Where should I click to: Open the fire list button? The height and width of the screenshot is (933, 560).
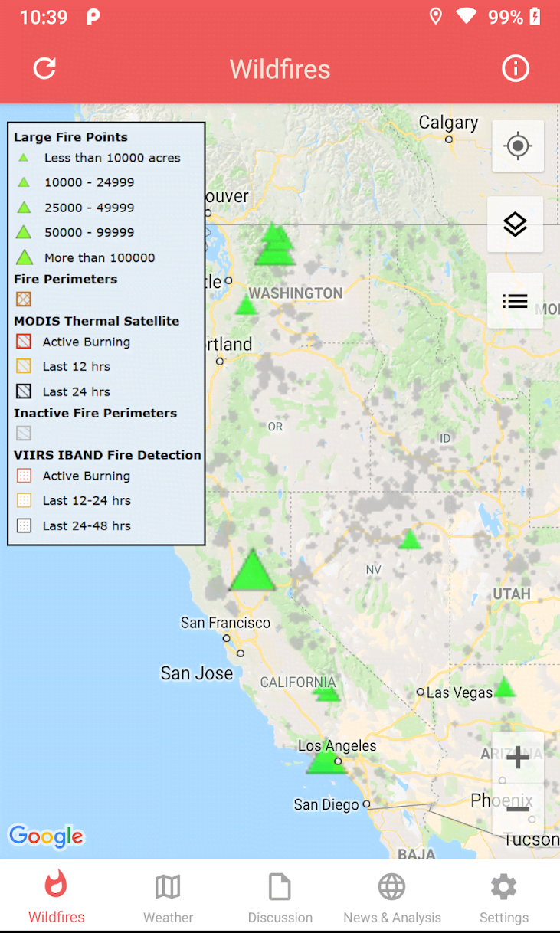pyautogui.click(x=515, y=301)
